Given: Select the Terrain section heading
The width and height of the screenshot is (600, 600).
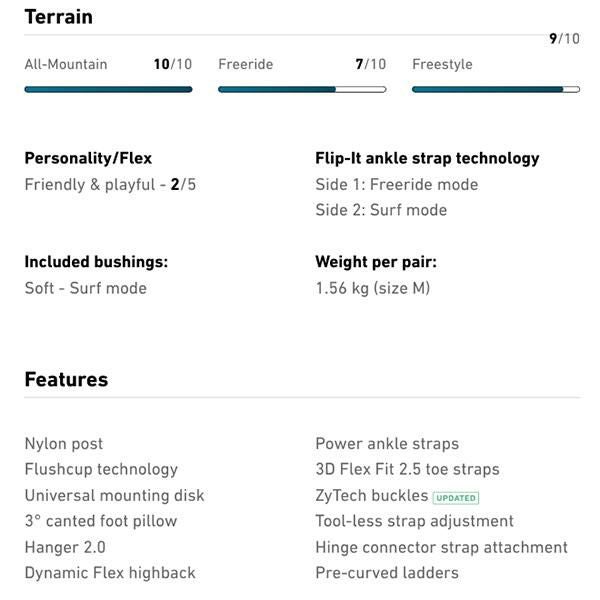Looking at the screenshot, I should point(58,17).
